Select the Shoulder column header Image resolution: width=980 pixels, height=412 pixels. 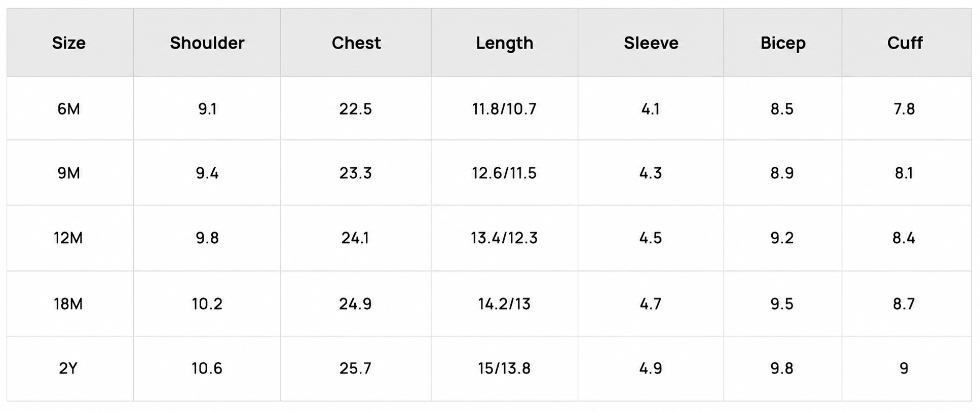207,43
